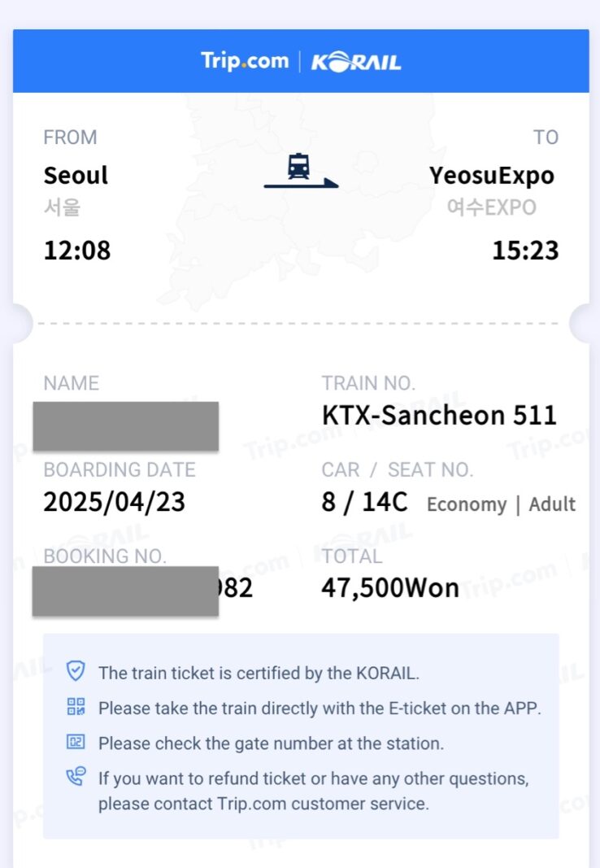
Task: Click the boarding date 2025/04/23
Action: pyautogui.click(x=115, y=502)
